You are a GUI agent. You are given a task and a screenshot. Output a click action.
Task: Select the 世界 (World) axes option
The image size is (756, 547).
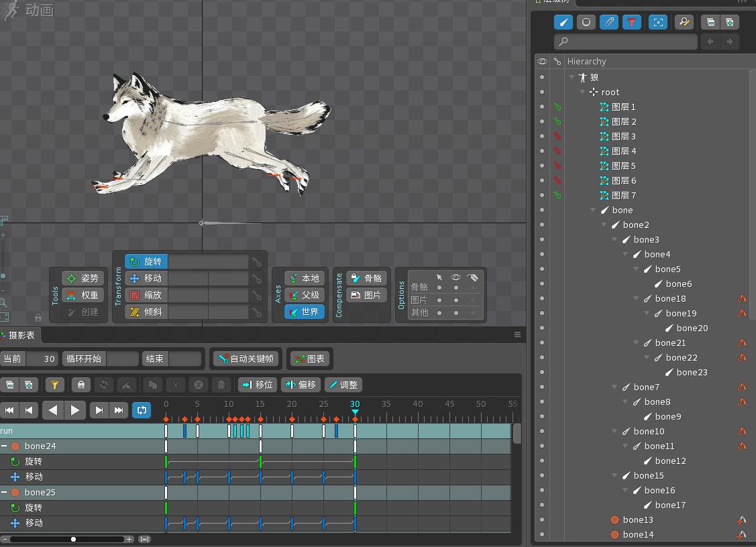[x=304, y=312]
